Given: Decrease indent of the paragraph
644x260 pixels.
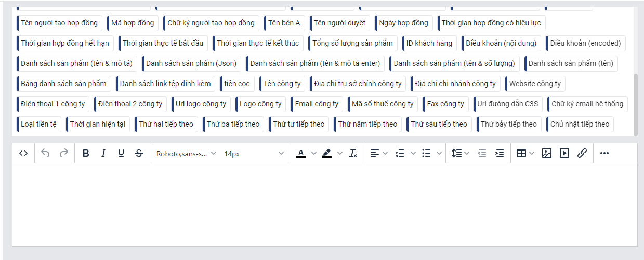Looking at the screenshot, I should click(x=482, y=153).
